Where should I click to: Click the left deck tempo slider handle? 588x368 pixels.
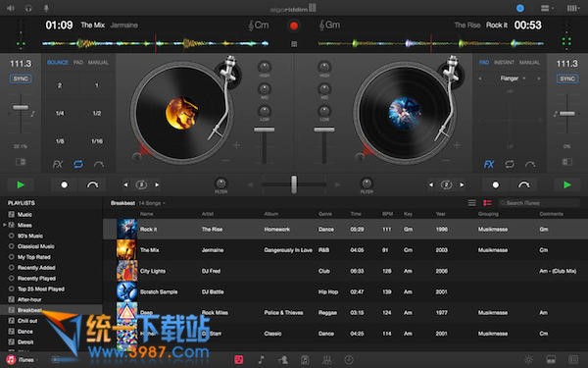tap(21, 107)
